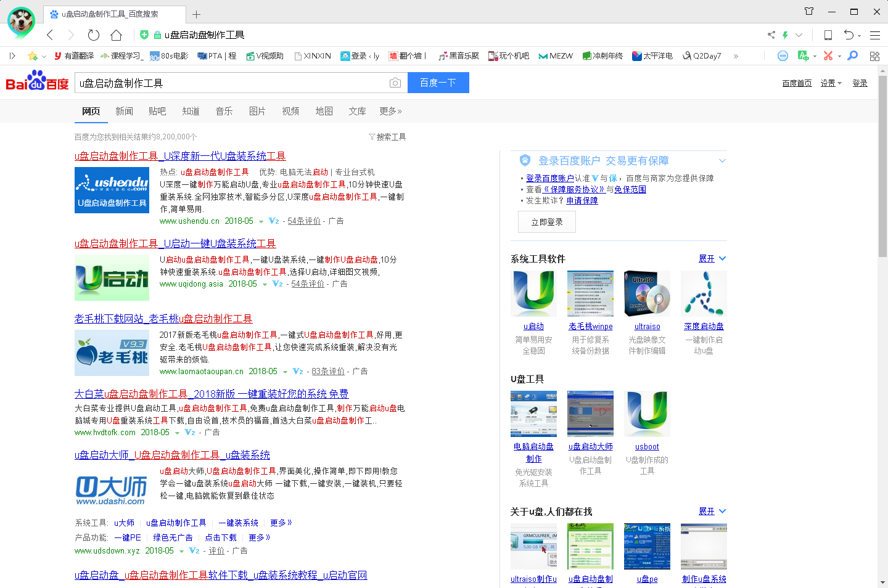Click the red scissors screenshot icon
The image size is (888, 588).
point(828,56)
